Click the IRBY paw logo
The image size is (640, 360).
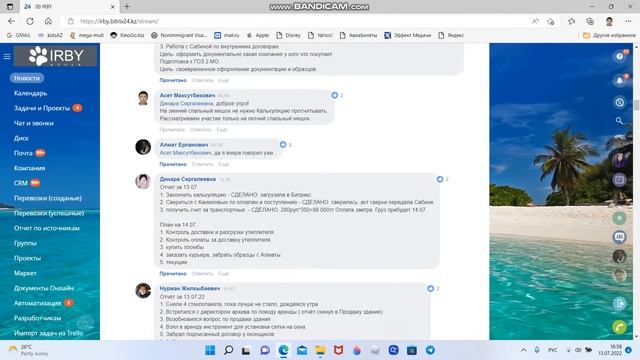(x=56, y=56)
